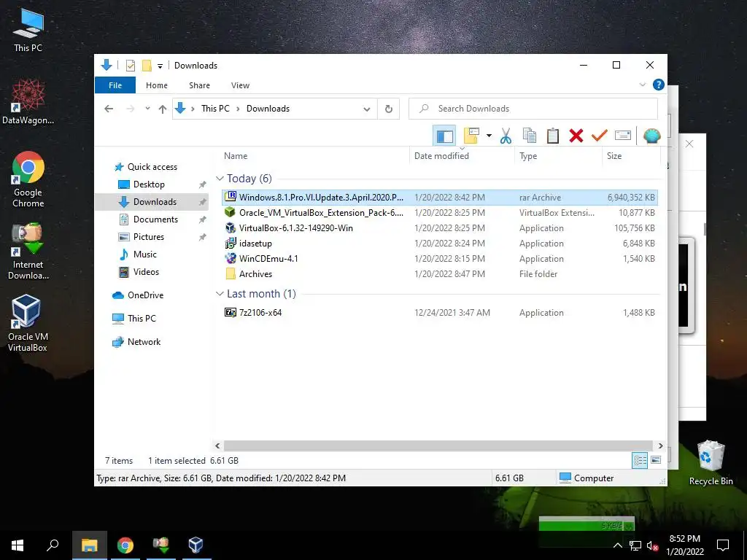This screenshot has height=560, width=747.
Task: Click the Windows Start button
Action: coord(18,545)
